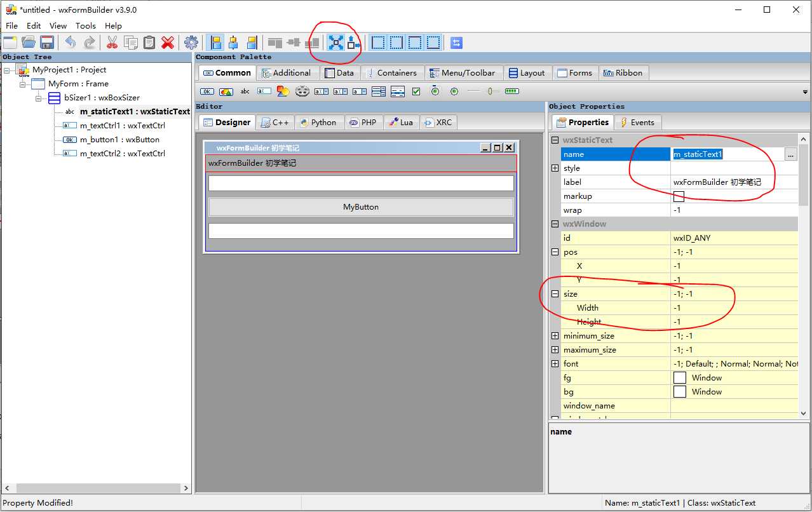The width and height of the screenshot is (812, 512).
Task: Delete object with the red X icon
Action: (x=168, y=43)
